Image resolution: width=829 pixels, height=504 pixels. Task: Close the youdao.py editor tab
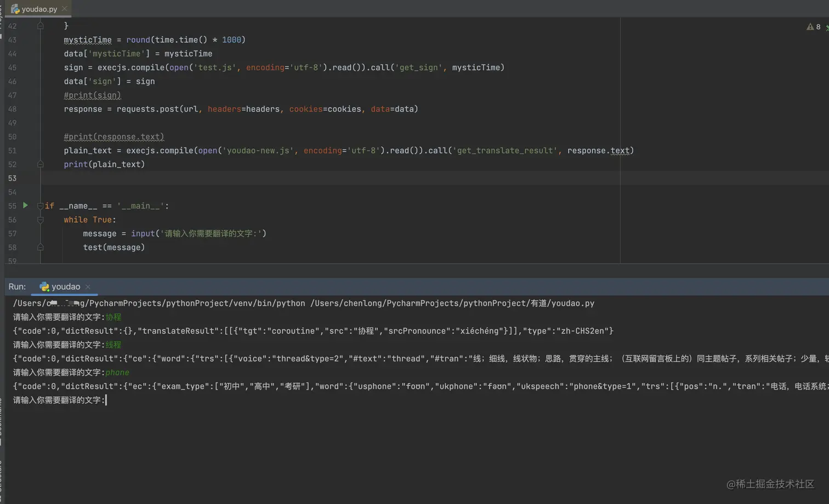tap(65, 9)
